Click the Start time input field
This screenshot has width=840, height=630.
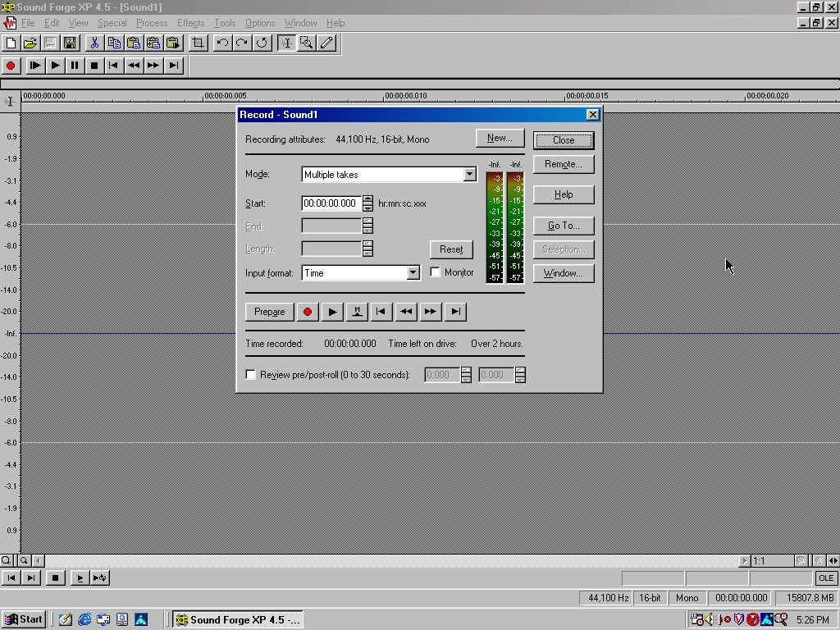click(331, 203)
